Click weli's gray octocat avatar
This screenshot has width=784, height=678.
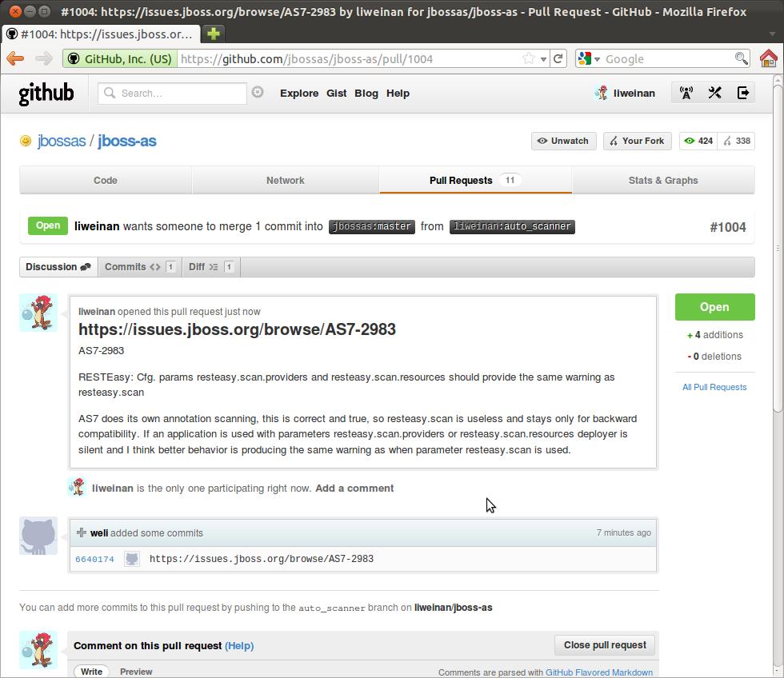38,536
